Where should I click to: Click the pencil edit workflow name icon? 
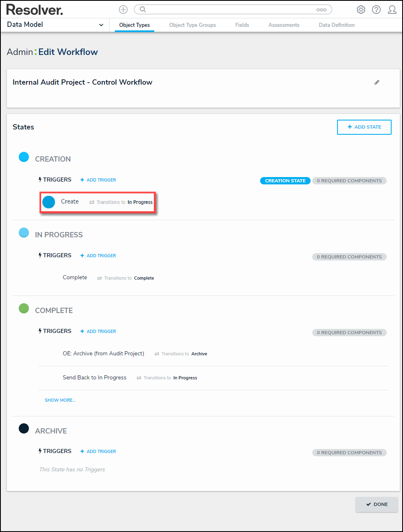(377, 82)
